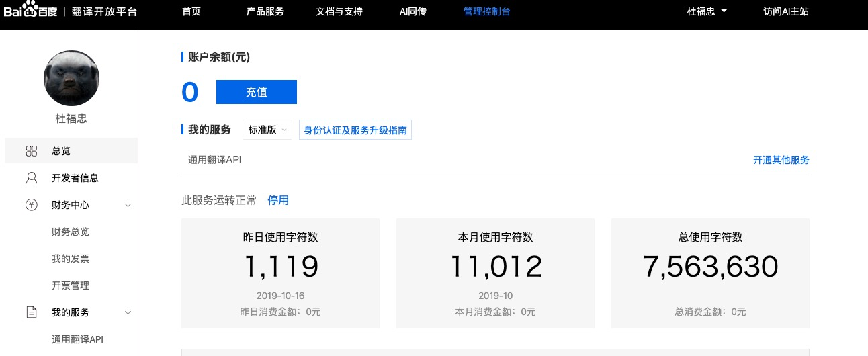Open the 杜福忠 account dropdown menu
Viewport: 868px width, 356px height.
(707, 11)
